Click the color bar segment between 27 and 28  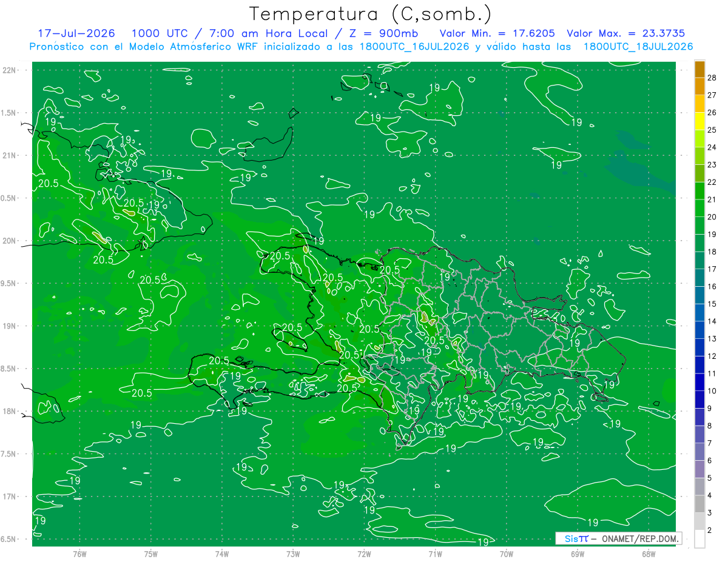[699, 87]
